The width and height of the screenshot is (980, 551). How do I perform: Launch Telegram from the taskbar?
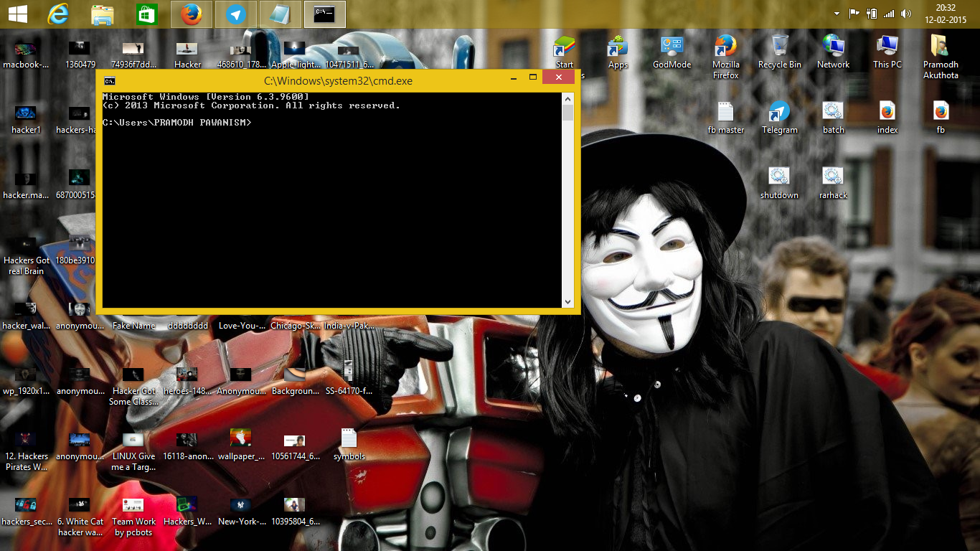pyautogui.click(x=235, y=12)
